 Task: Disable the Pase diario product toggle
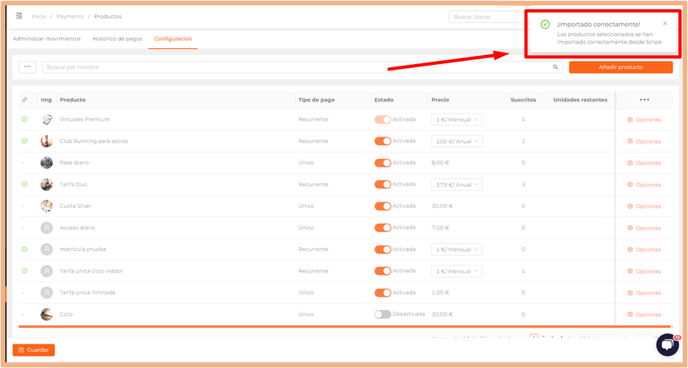(x=383, y=163)
